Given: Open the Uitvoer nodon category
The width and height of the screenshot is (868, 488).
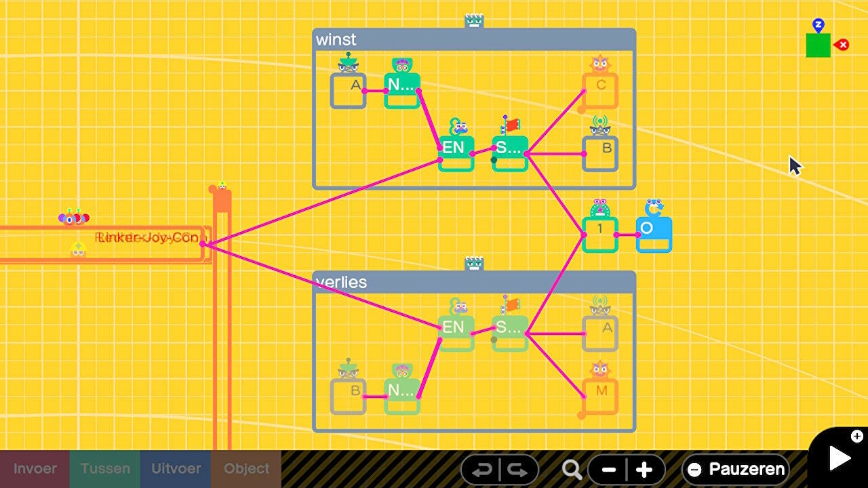Looking at the screenshot, I should coord(176,469).
